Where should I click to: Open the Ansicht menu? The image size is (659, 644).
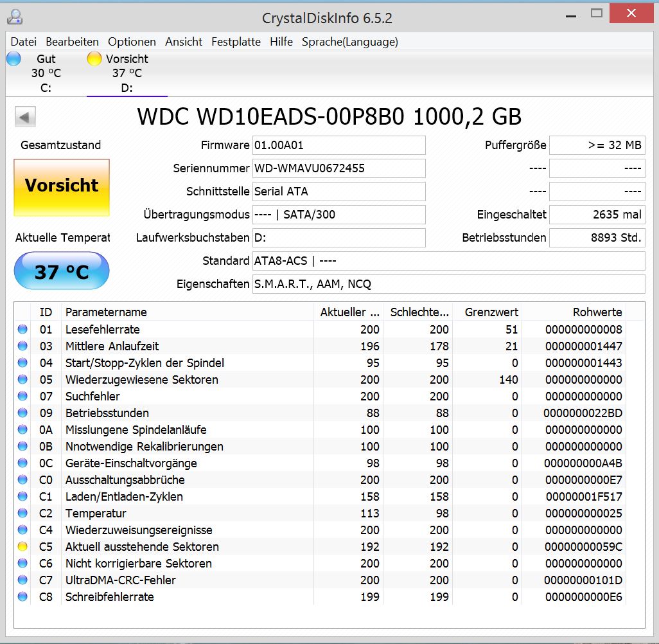pos(184,42)
